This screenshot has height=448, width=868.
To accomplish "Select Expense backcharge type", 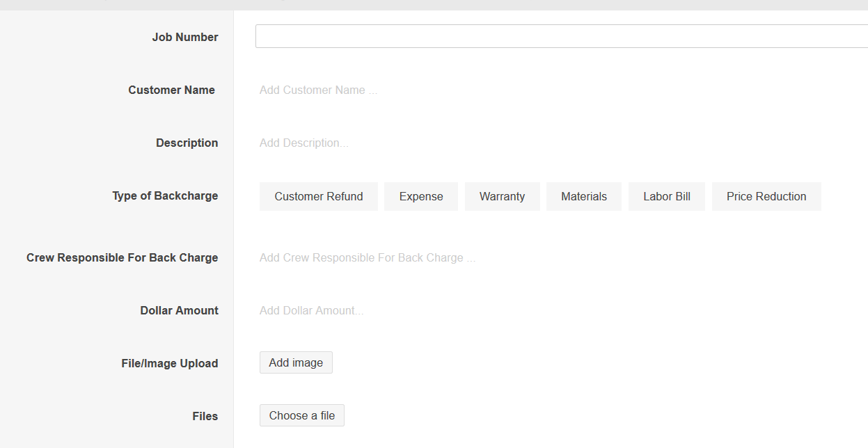I will [420, 197].
